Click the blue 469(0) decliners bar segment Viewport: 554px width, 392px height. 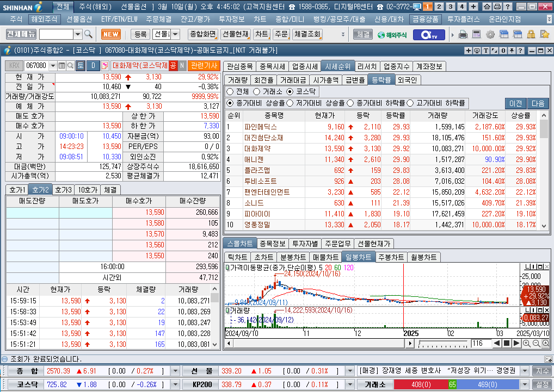pos(488,384)
